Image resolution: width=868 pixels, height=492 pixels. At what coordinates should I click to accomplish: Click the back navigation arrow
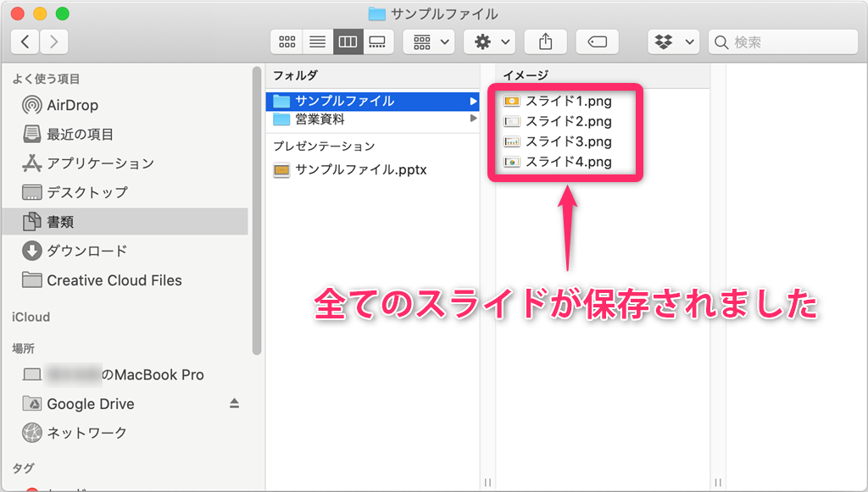(24, 41)
